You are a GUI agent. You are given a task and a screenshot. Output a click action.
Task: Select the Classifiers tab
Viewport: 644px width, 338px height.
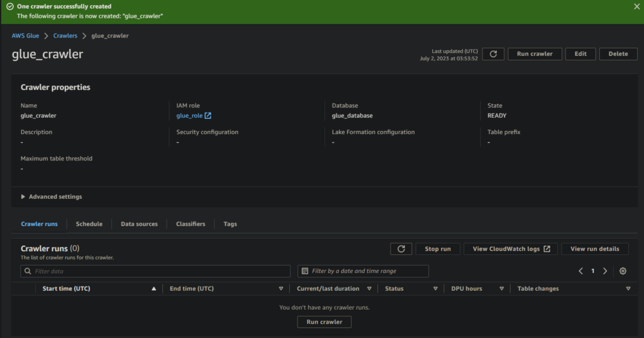191,224
